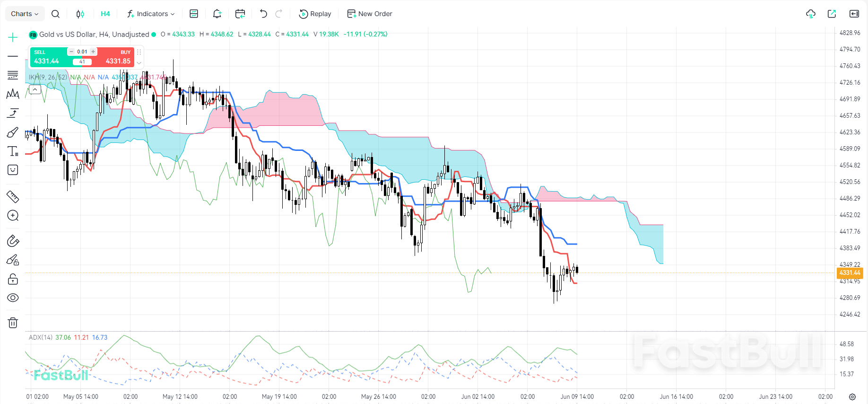Viewport: 868px width, 404px height.
Task: Click the current price tag 4331.44
Action: click(850, 273)
